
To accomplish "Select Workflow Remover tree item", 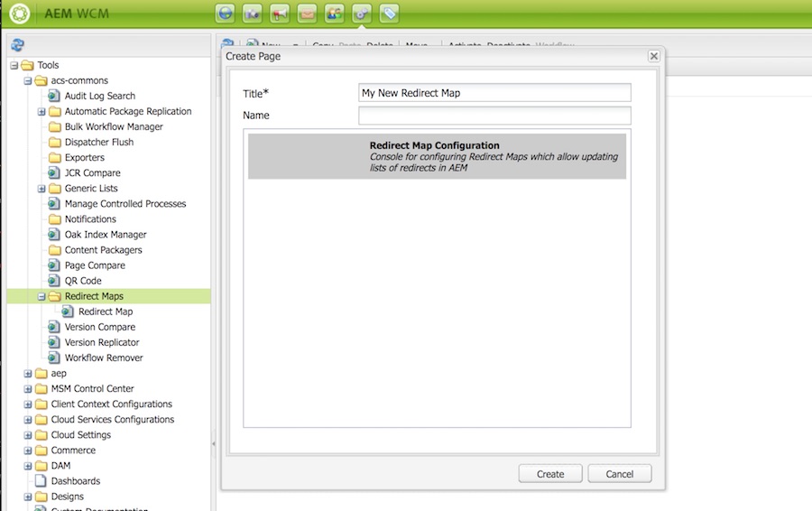I will coord(104,358).
